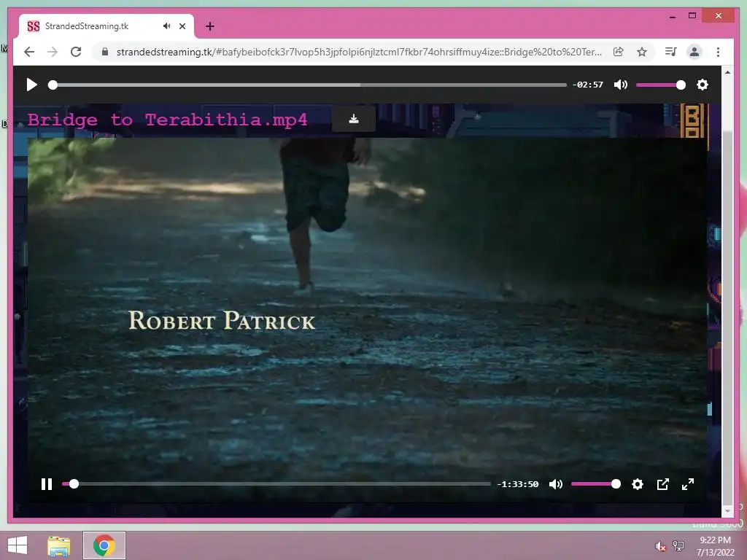
Task: Pause the Bridge to Terabithia video
Action: pyautogui.click(x=47, y=484)
